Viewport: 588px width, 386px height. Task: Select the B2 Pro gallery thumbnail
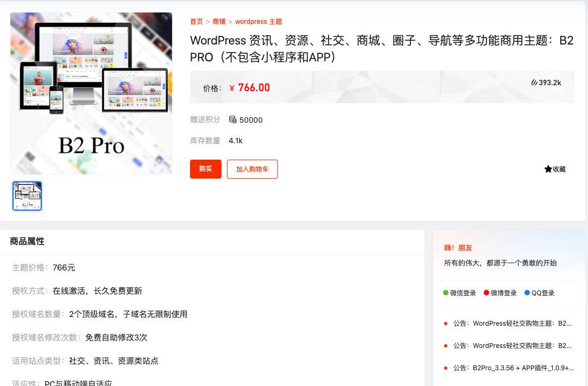(27, 195)
